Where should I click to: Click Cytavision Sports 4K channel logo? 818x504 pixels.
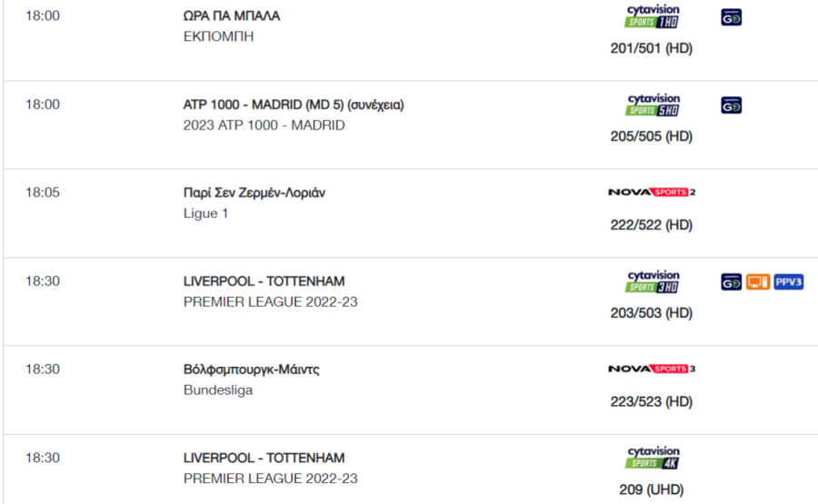point(652,458)
